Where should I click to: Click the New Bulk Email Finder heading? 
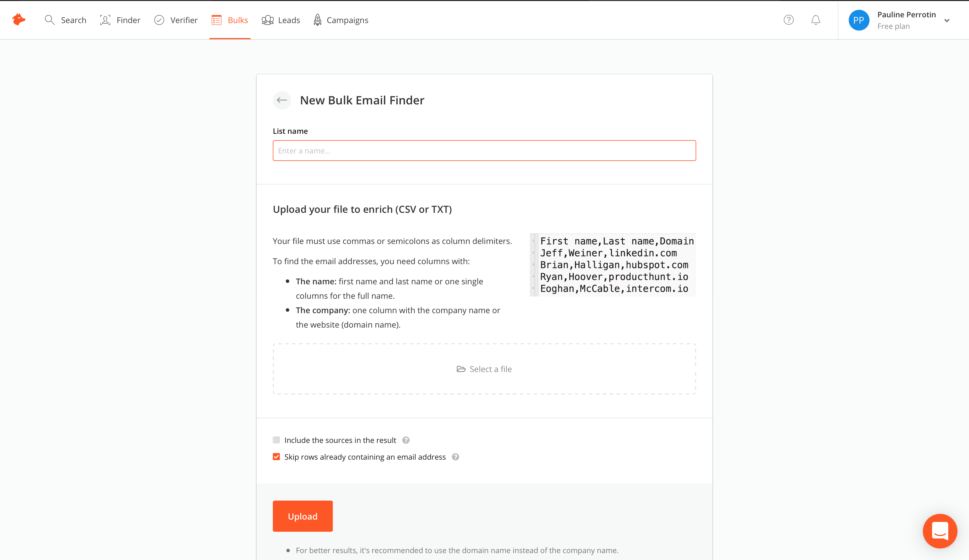[362, 100]
